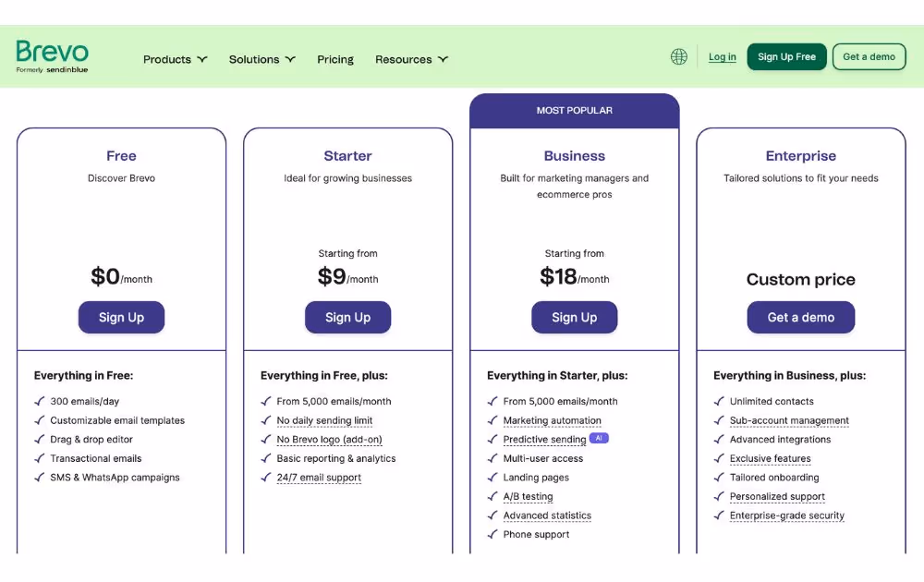Image resolution: width=924 pixels, height=582 pixels.
Task: Open the globe language selector
Action: pos(679,57)
